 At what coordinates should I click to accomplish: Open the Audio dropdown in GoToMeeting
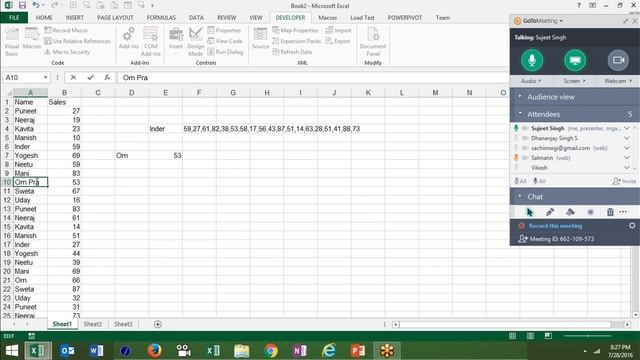coord(531,81)
